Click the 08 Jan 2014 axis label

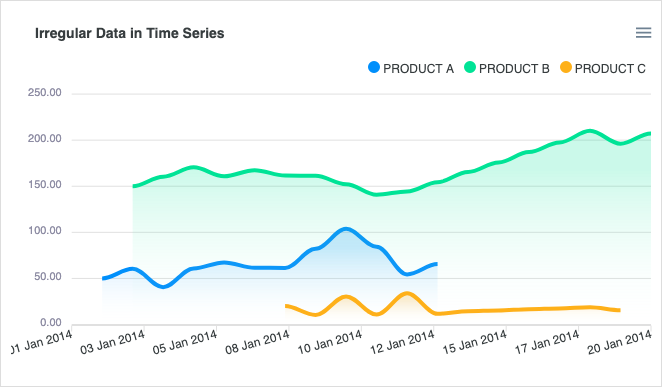(x=258, y=342)
